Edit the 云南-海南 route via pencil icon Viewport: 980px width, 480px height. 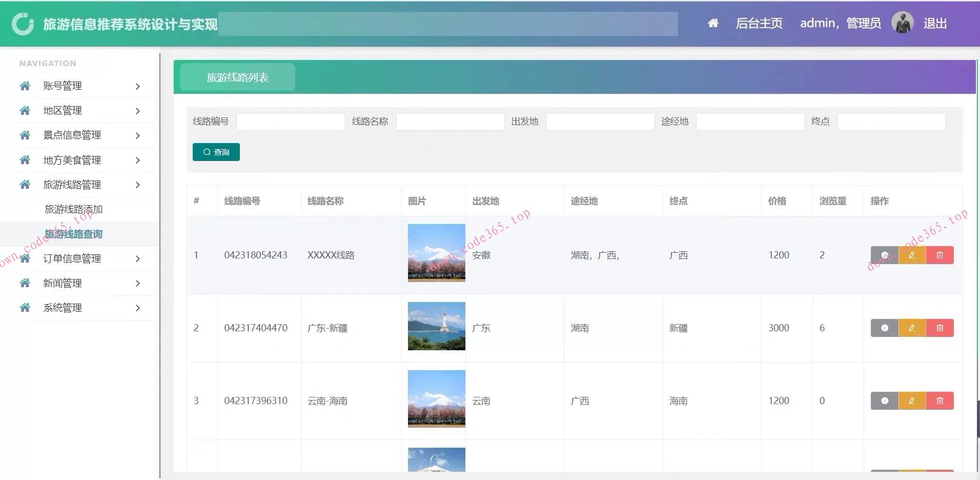(x=912, y=401)
